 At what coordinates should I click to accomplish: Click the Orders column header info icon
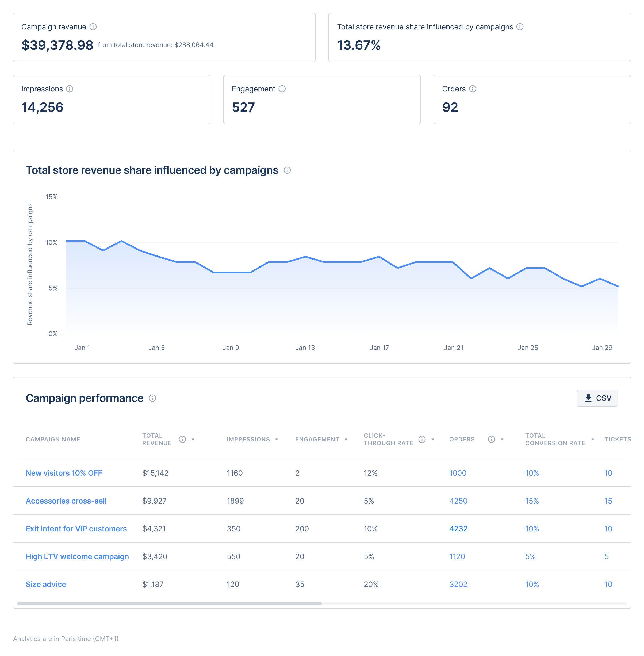(492, 439)
